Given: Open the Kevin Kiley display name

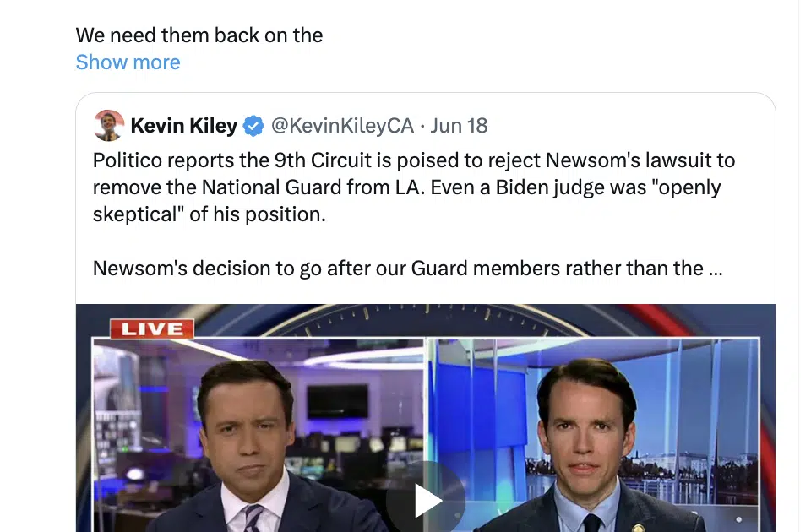Looking at the screenshot, I should point(183,126).
